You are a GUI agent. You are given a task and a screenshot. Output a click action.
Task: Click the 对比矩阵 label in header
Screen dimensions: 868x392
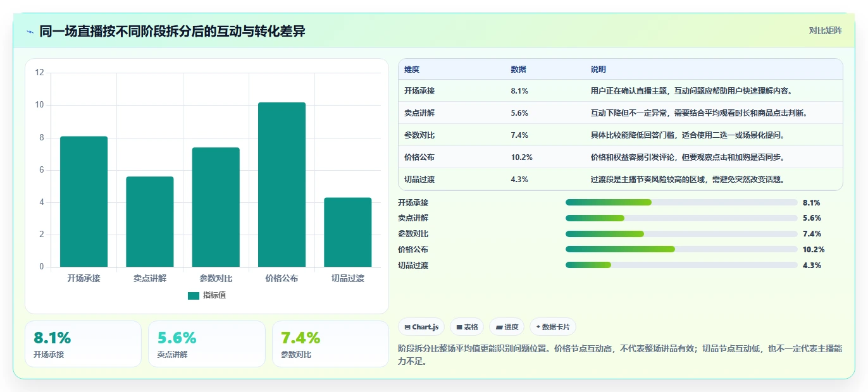pos(825,30)
